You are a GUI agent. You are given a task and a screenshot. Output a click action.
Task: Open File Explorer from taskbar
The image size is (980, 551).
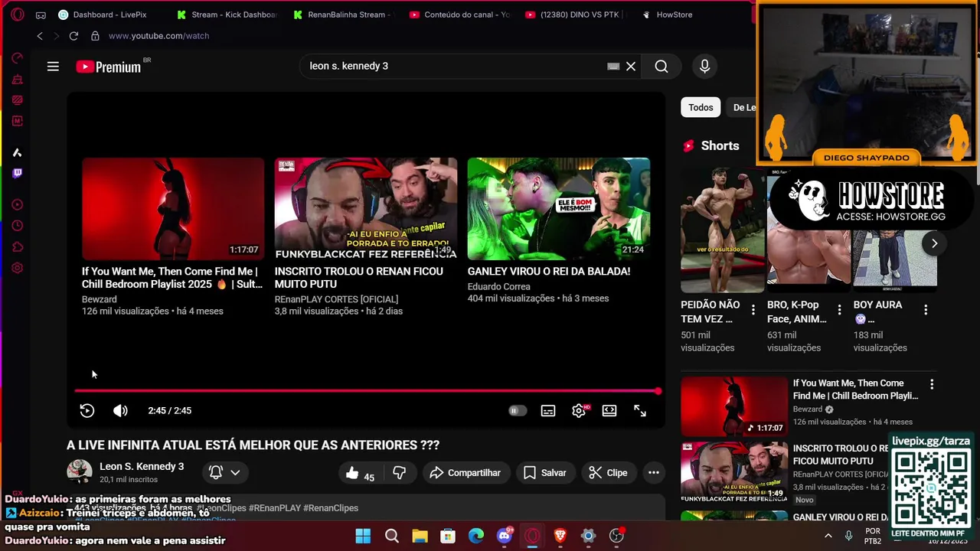click(x=420, y=536)
